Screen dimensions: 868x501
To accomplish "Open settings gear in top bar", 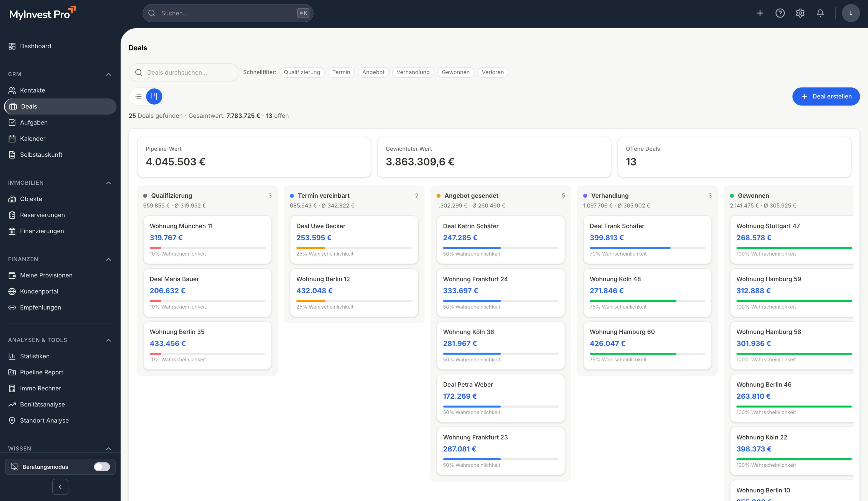I will (800, 13).
